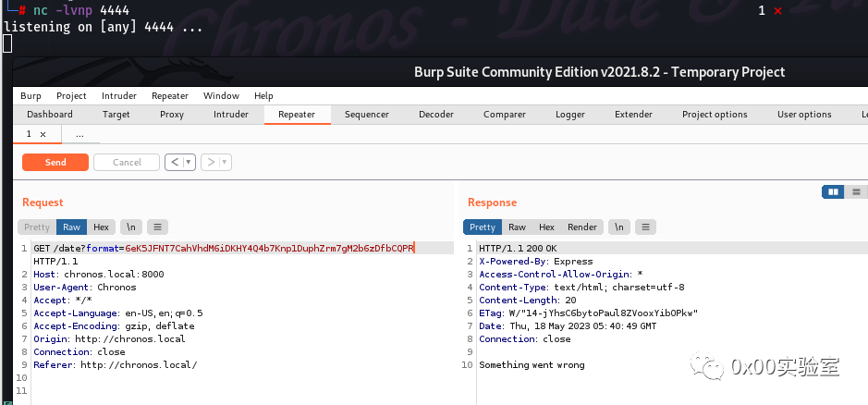Switch to the Comparer tab
This screenshot has height=405, width=868.
point(505,114)
